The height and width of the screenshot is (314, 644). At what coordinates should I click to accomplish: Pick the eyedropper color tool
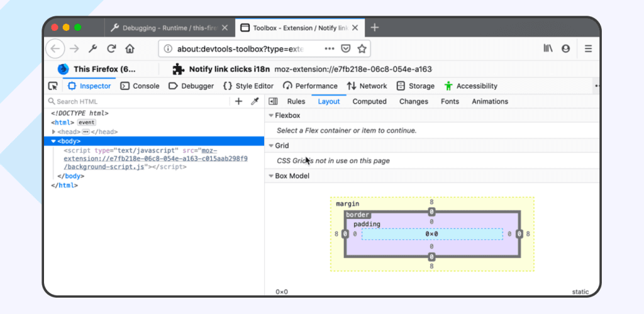pyautogui.click(x=255, y=101)
